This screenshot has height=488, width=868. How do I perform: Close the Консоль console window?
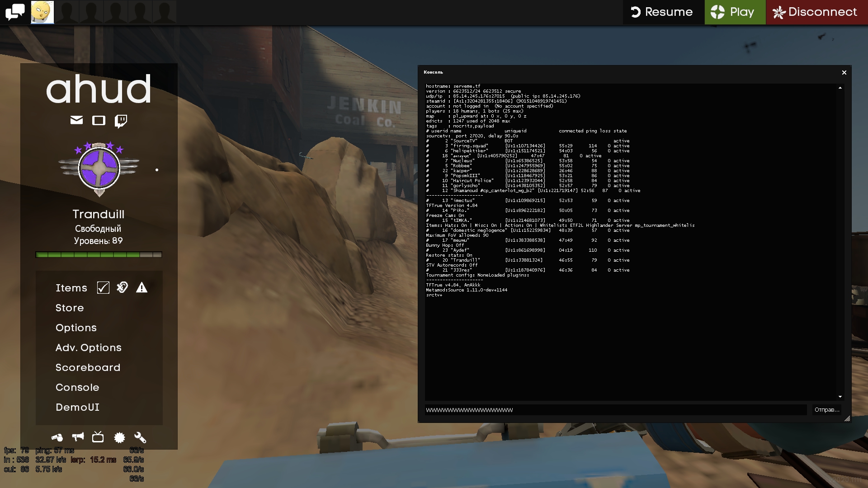[x=844, y=72]
